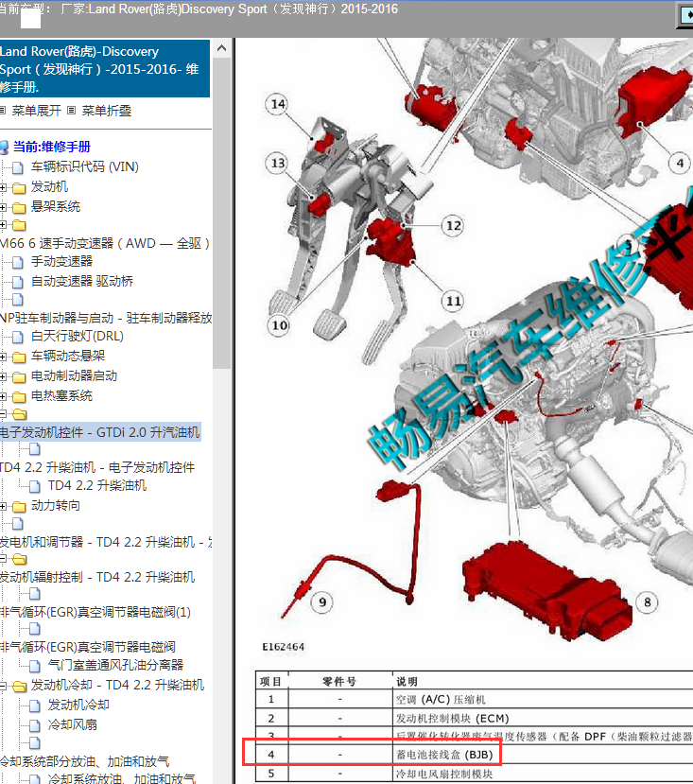Click callout number 9 in the diagram

click(x=322, y=602)
